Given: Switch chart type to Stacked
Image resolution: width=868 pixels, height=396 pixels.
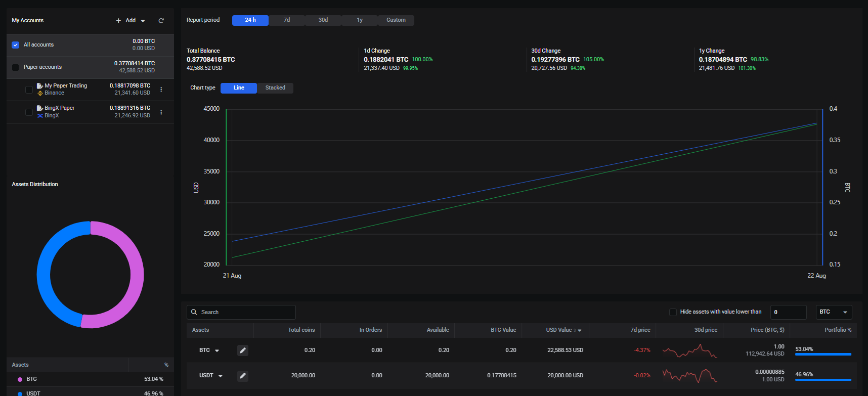Looking at the screenshot, I should (275, 88).
